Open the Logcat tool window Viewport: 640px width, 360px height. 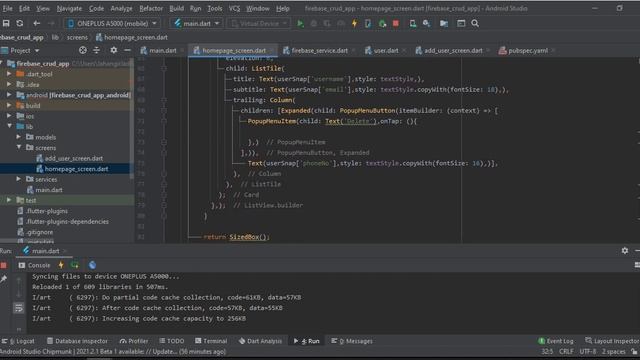(19, 341)
